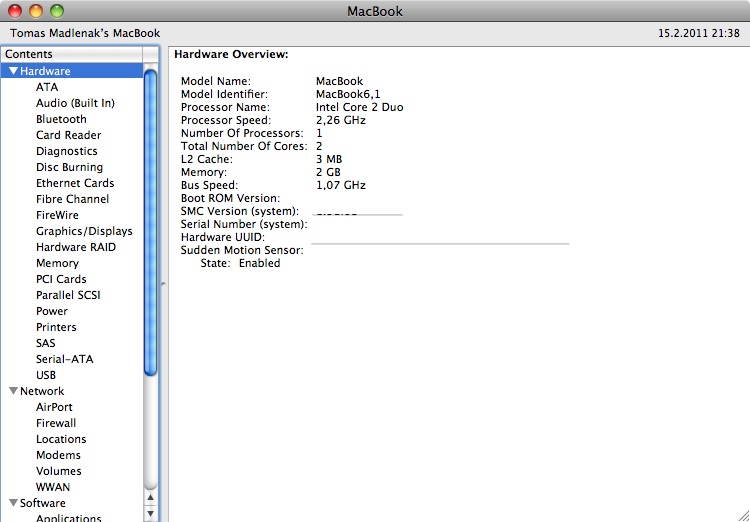The height and width of the screenshot is (522, 750).
Task: Show Ethernet Cards details
Action: (75, 183)
